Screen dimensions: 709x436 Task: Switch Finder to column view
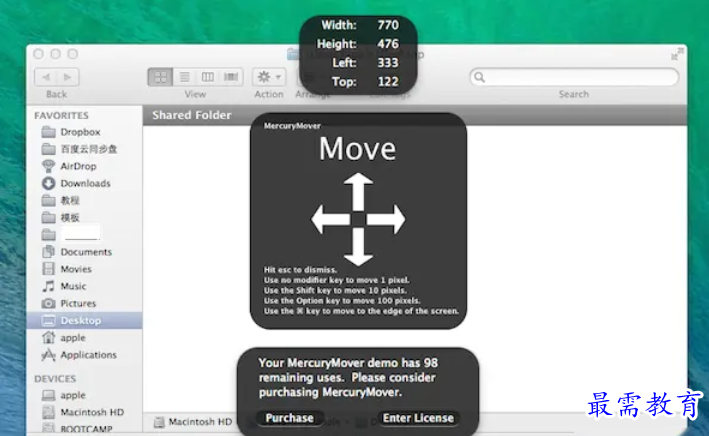tap(208, 77)
